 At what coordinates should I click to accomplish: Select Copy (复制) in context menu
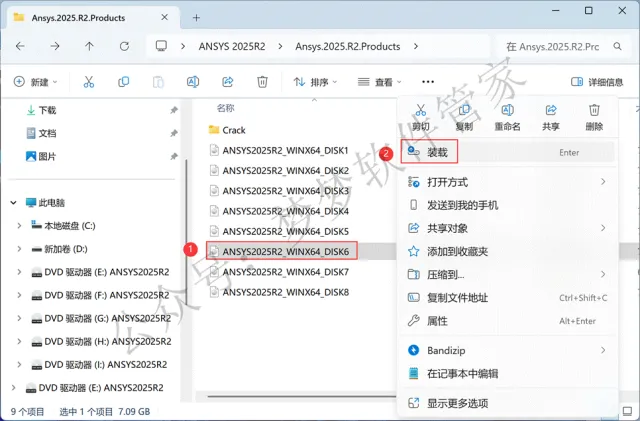click(464, 118)
